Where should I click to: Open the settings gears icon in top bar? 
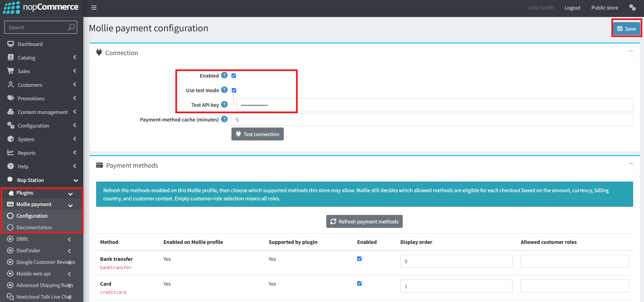pos(632,7)
